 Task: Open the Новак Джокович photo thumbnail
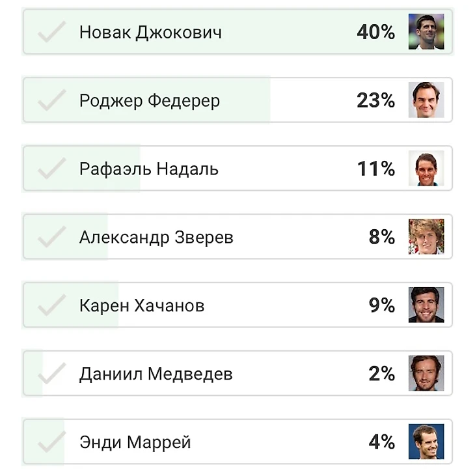(426, 31)
